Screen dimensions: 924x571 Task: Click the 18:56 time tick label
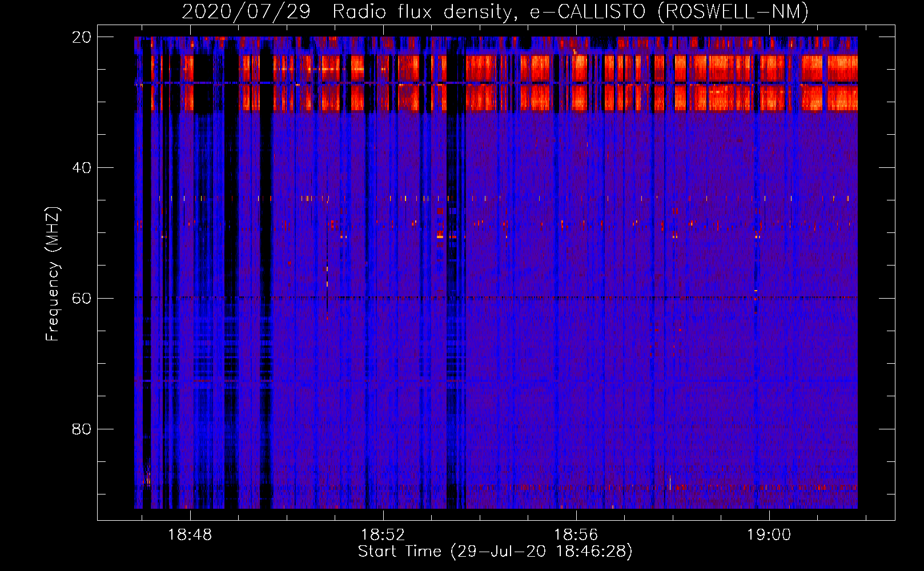(576, 535)
